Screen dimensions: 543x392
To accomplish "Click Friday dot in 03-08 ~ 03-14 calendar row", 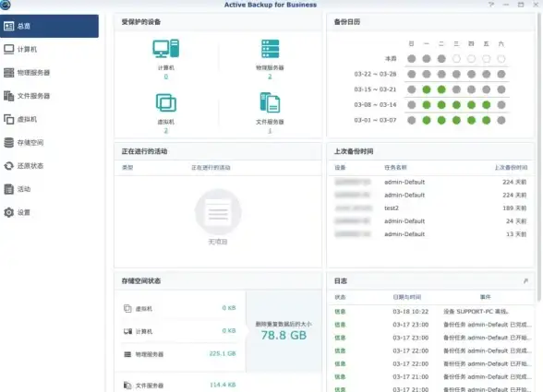I will coord(486,105).
